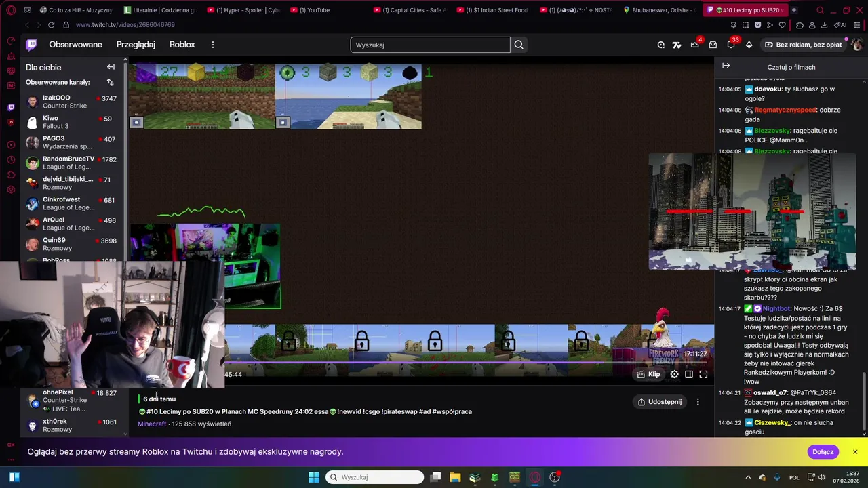Open video settings gear icon
Image resolution: width=868 pixels, height=488 pixels.
(674, 374)
